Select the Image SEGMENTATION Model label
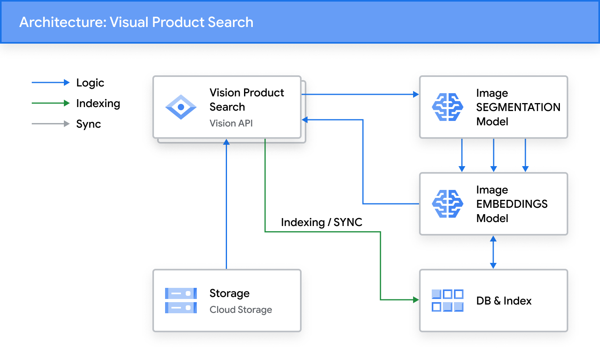The width and height of the screenshot is (600, 364). click(x=518, y=107)
